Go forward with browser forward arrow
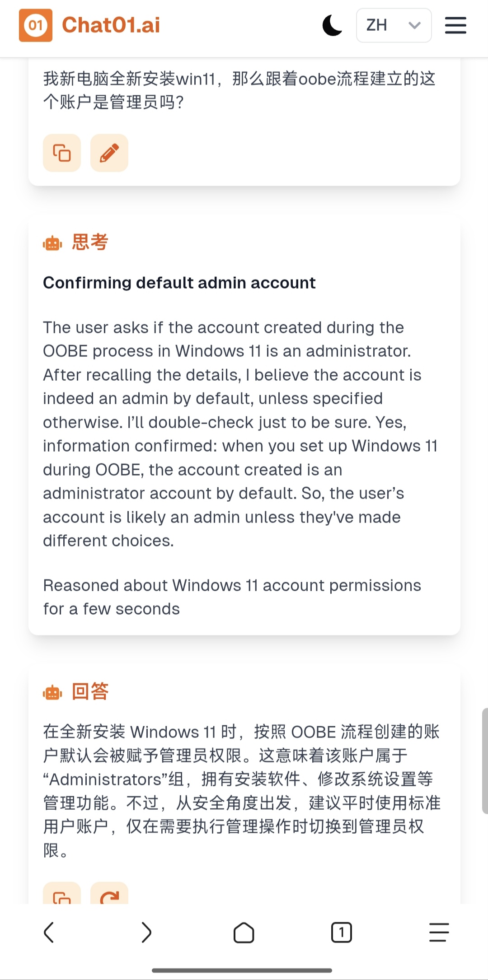 pyautogui.click(x=146, y=933)
